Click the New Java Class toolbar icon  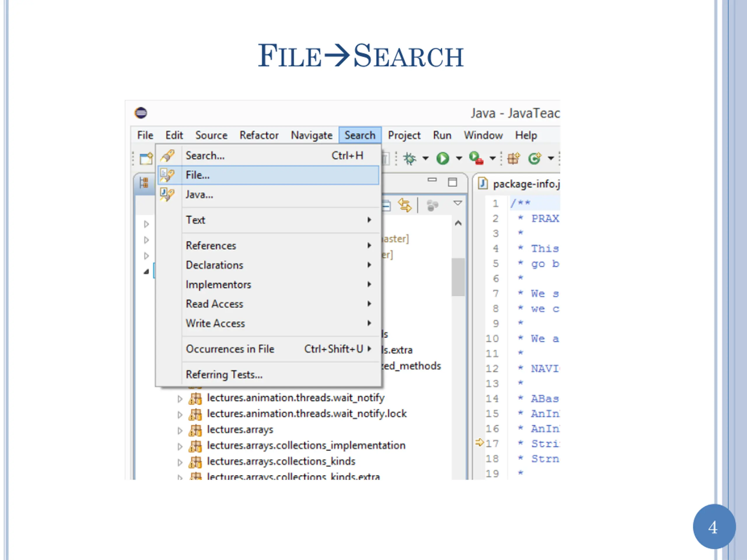535,158
